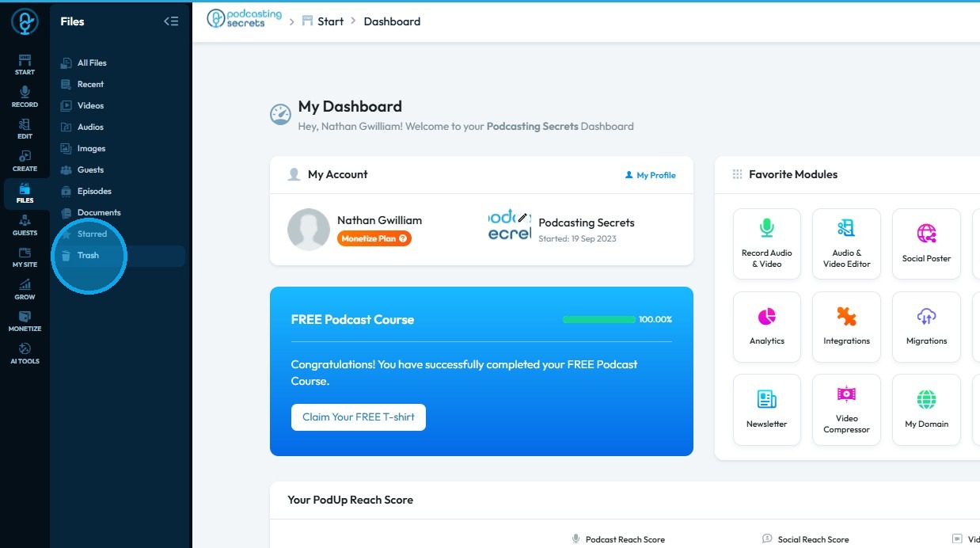Open the Integrations module
This screenshot has width=980, height=548.
pos(846,327)
